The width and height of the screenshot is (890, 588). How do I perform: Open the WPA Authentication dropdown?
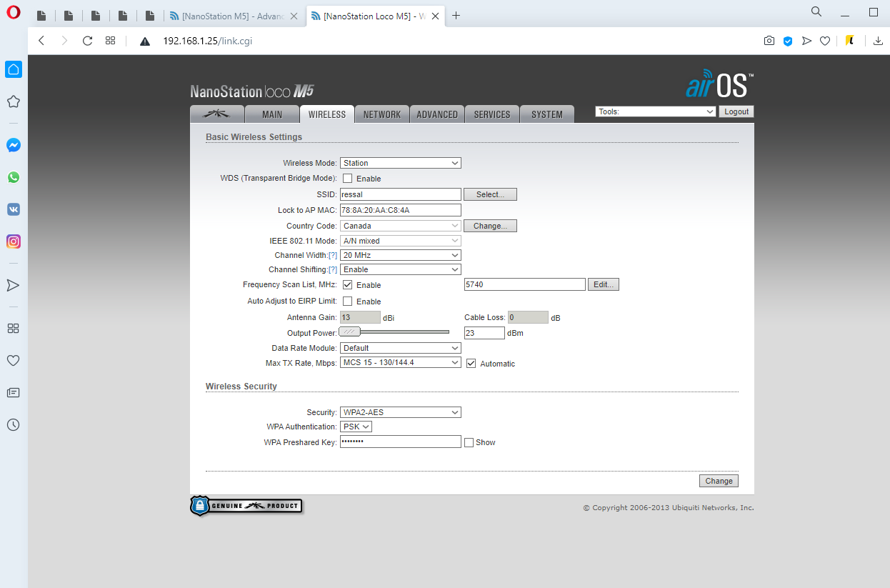click(356, 427)
